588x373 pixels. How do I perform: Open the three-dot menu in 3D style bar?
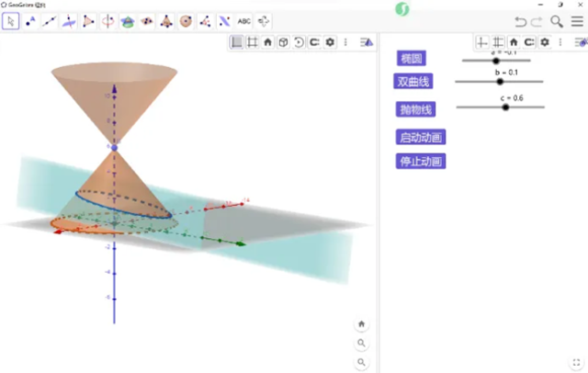tap(345, 41)
